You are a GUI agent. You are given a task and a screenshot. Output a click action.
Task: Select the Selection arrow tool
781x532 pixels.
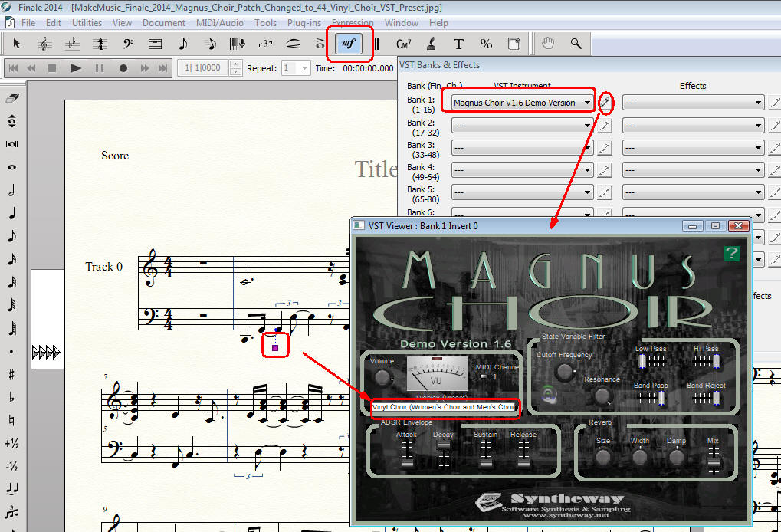tap(16, 44)
